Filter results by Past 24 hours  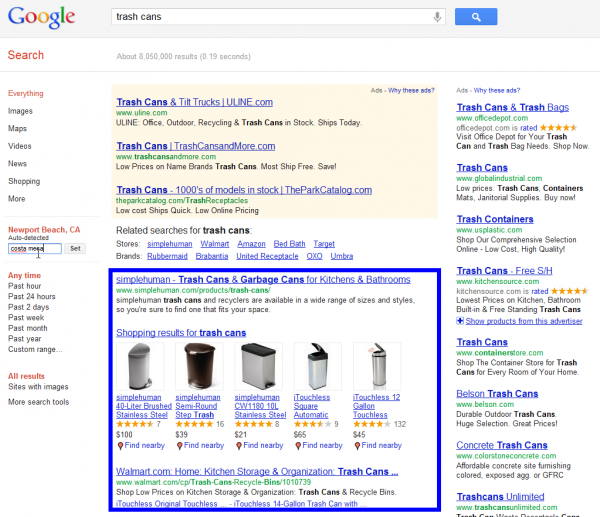point(32,297)
